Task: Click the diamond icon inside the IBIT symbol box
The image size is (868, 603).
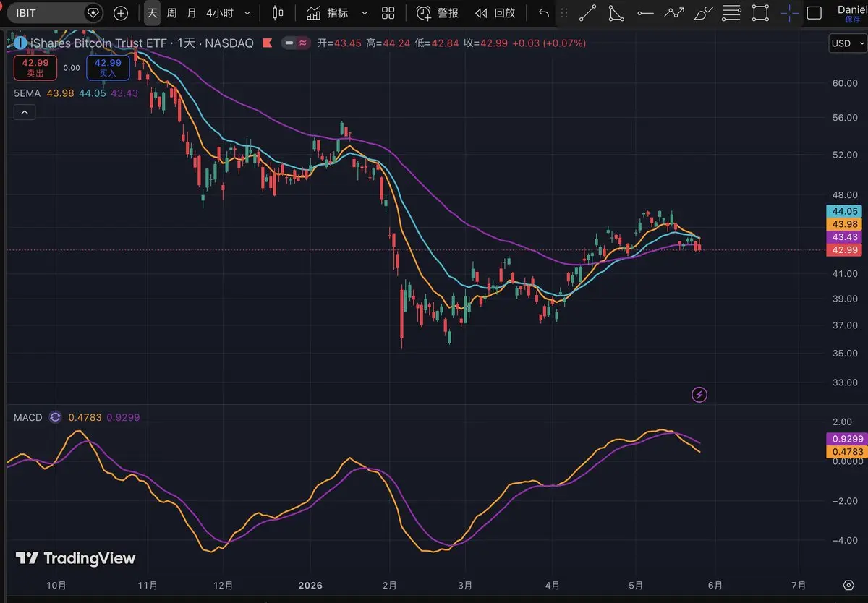Action: (x=93, y=13)
